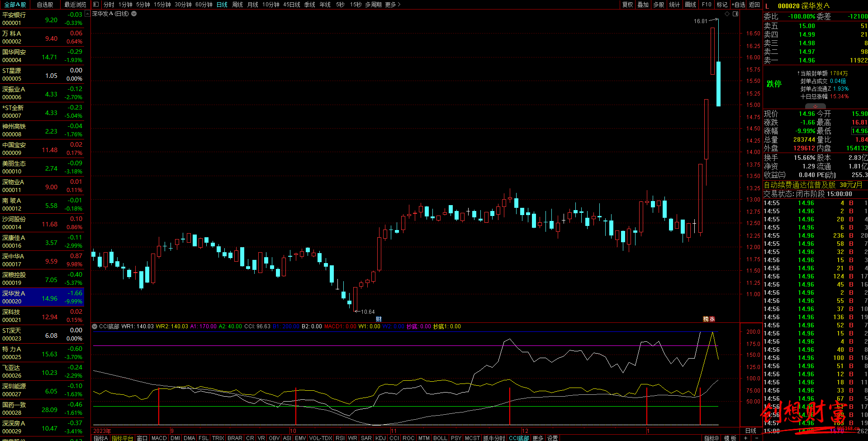Image resolution: width=868 pixels, height=441 pixels.
Task: Select 深振业A 000006 row
Action: tap(42, 93)
